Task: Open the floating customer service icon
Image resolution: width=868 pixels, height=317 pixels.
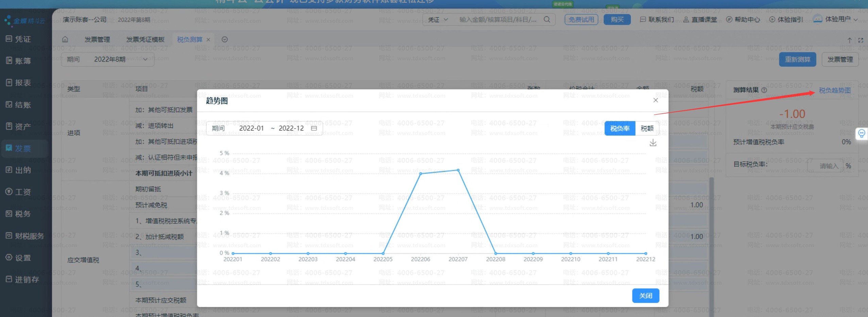Action: click(861, 133)
